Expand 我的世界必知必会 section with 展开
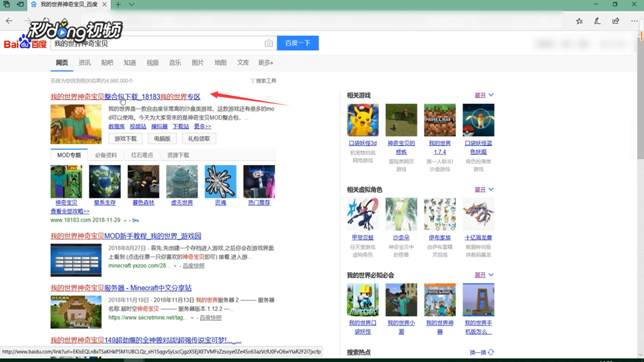The image size is (644, 362). coord(484,275)
